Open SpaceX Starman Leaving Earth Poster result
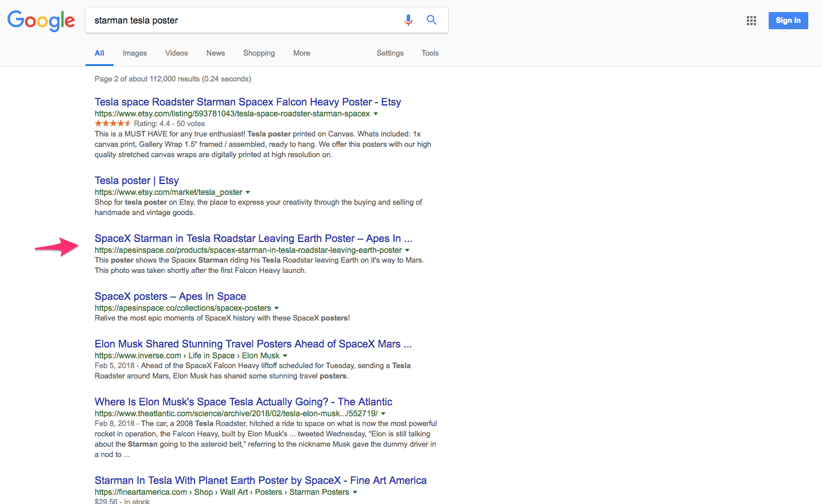Screen dimensions: 822x504 254,239
